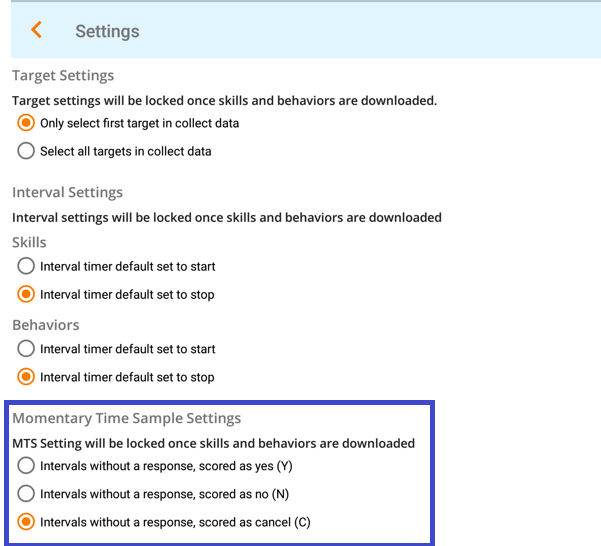
Task: Click the Interval Settings section heading
Action: click(x=67, y=192)
